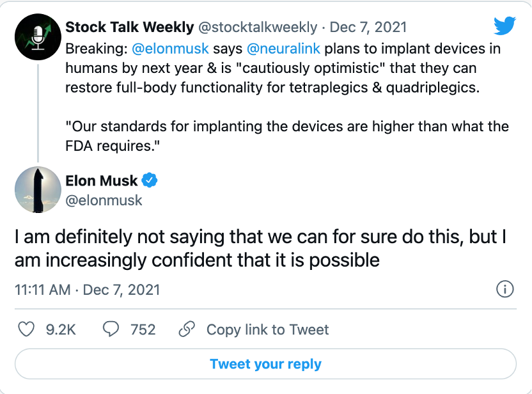The width and height of the screenshot is (532, 394).
Task: Select Copy link to Tweet
Action: click(x=268, y=329)
